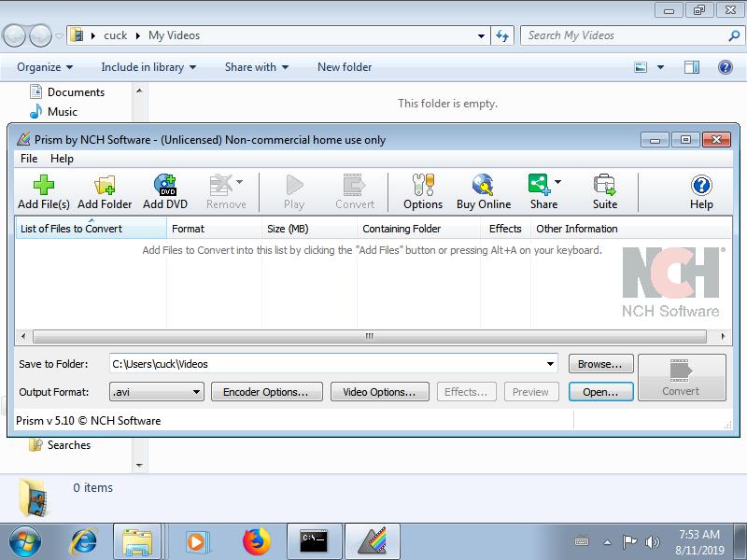This screenshot has width=747, height=560.
Task: Open Explorer's Organize dropdown
Action: [45, 67]
